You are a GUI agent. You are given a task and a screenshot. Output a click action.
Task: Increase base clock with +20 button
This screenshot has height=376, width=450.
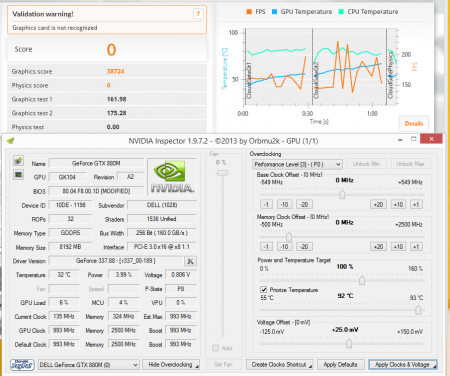[x=378, y=204]
